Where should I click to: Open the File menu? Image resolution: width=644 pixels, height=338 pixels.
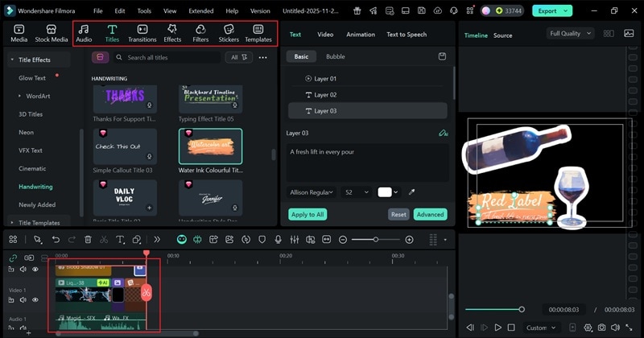pos(97,11)
